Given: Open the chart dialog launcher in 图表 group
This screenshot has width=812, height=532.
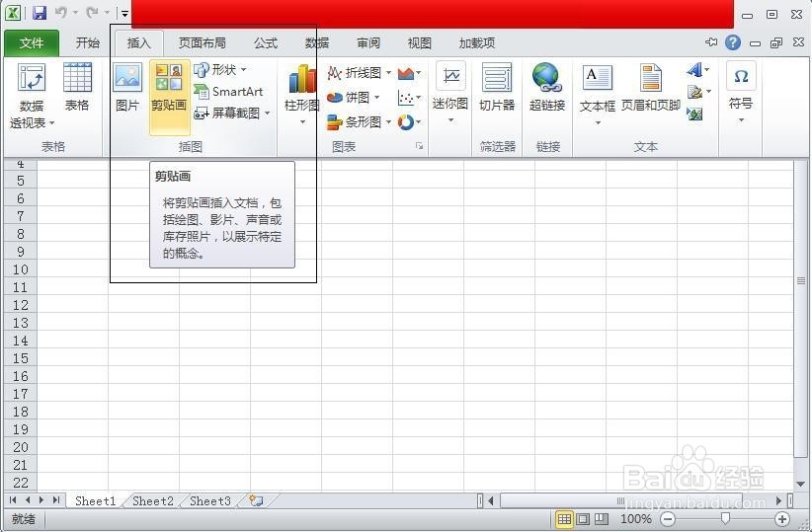Looking at the screenshot, I should tap(420, 146).
